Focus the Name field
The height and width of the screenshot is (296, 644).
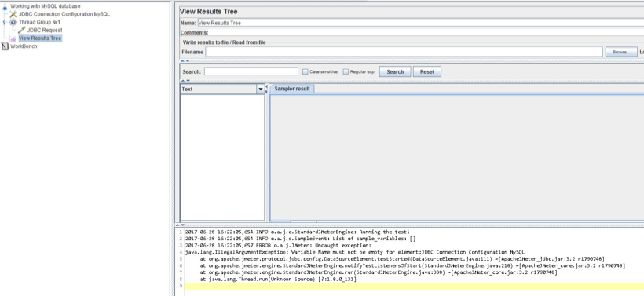tap(421, 23)
